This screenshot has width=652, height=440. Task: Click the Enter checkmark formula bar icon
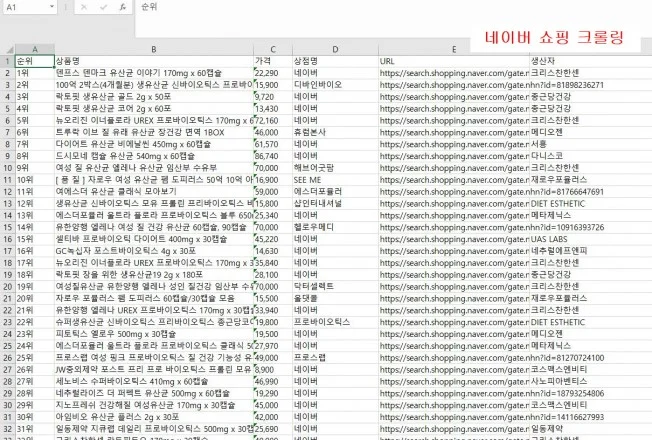pos(104,7)
